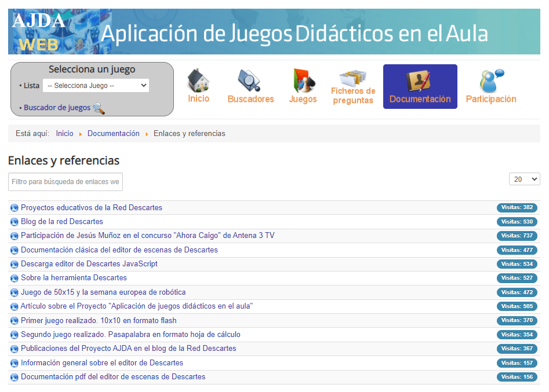Open Ficheros de preguntas folder icon
This screenshot has height=392, width=549.
[x=352, y=78]
